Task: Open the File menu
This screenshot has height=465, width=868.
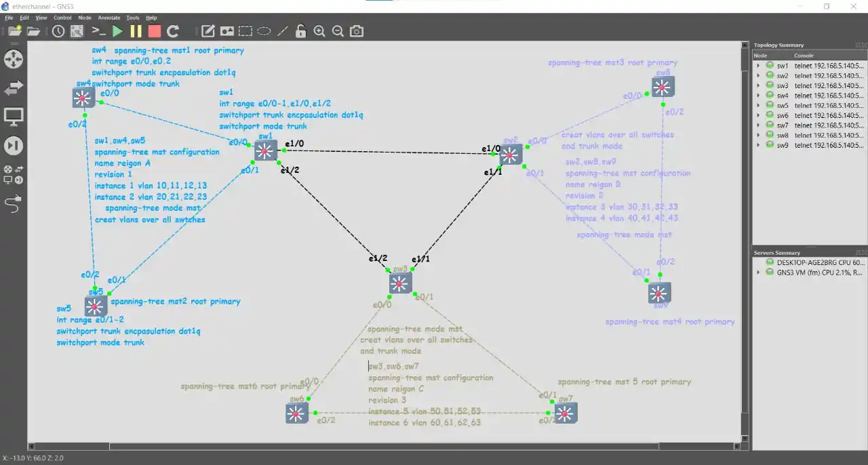Action: [9, 18]
